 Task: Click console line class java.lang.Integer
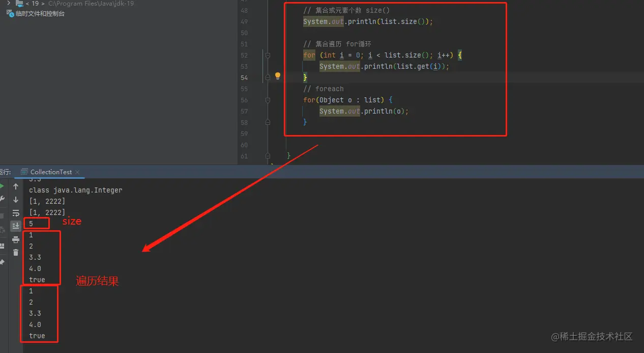coord(75,190)
